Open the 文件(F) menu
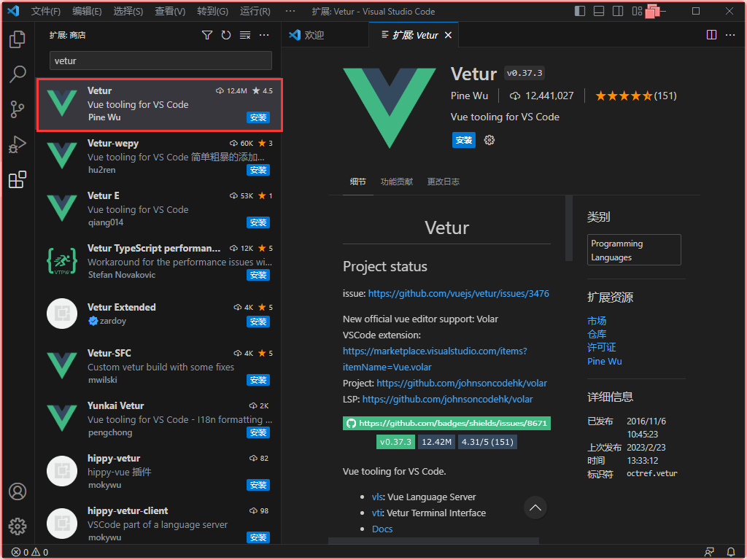Viewport: 747px width, 560px height. click(x=46, y=12)
